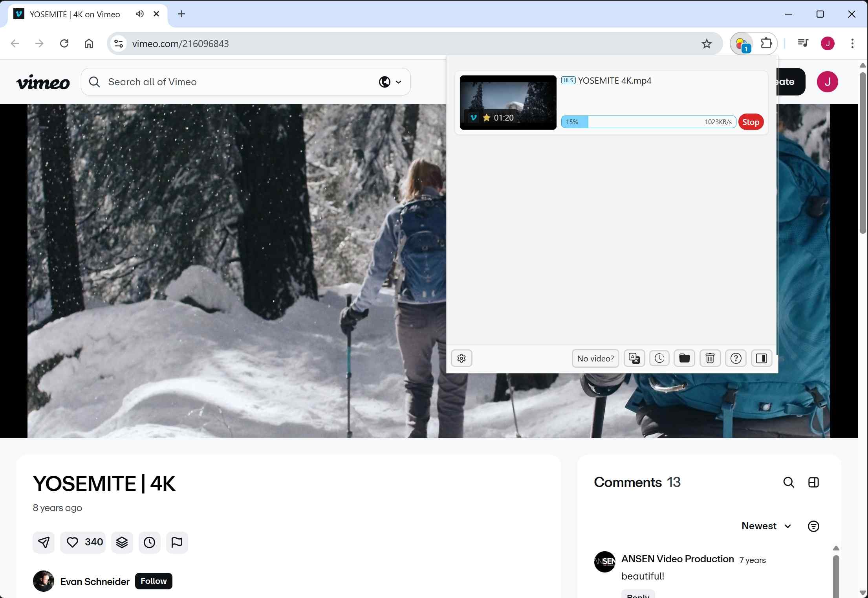Share the video via the paper plane icon

[x=43, y=542]
